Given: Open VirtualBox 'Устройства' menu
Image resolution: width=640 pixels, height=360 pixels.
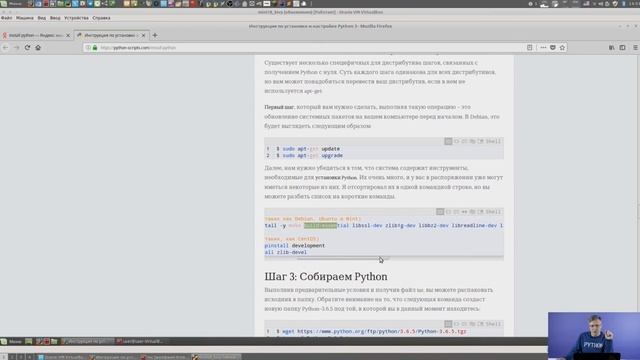Looking at the screenshot, I should (x=76, y=18).
